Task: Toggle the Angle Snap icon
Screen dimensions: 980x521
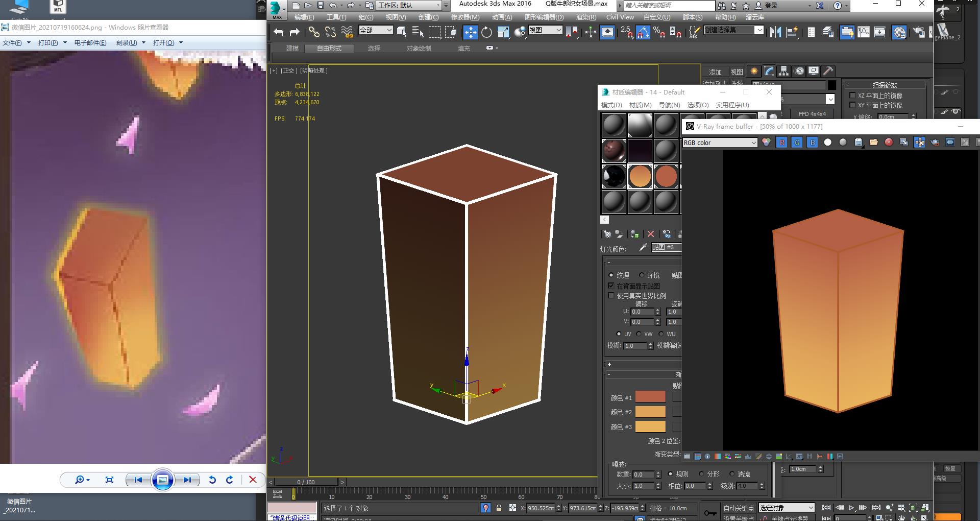Action: (x=643, y=33)
